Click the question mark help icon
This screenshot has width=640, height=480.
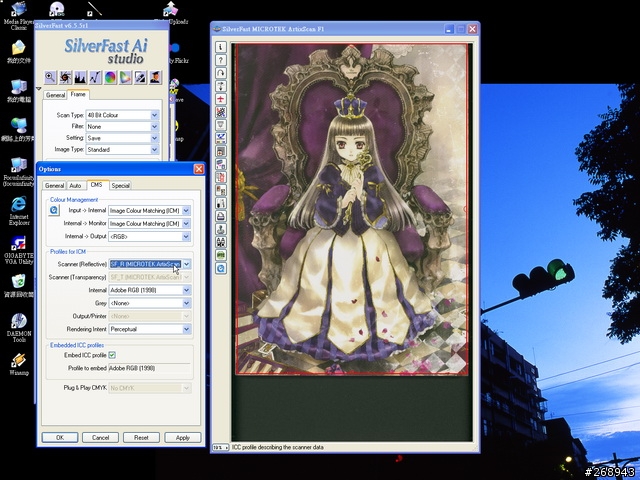pos(221,60)
